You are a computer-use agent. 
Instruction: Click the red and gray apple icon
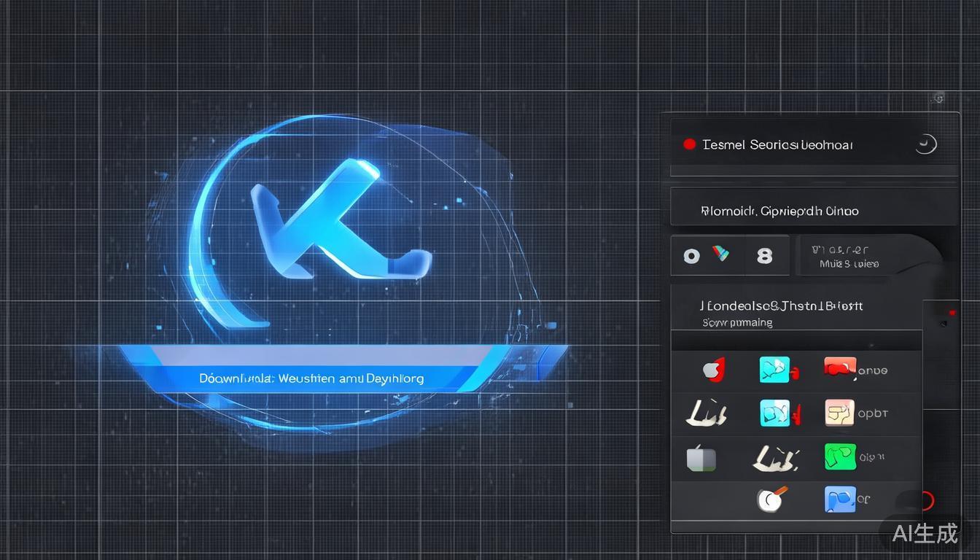pyautogui.click(x=712, y=370)
